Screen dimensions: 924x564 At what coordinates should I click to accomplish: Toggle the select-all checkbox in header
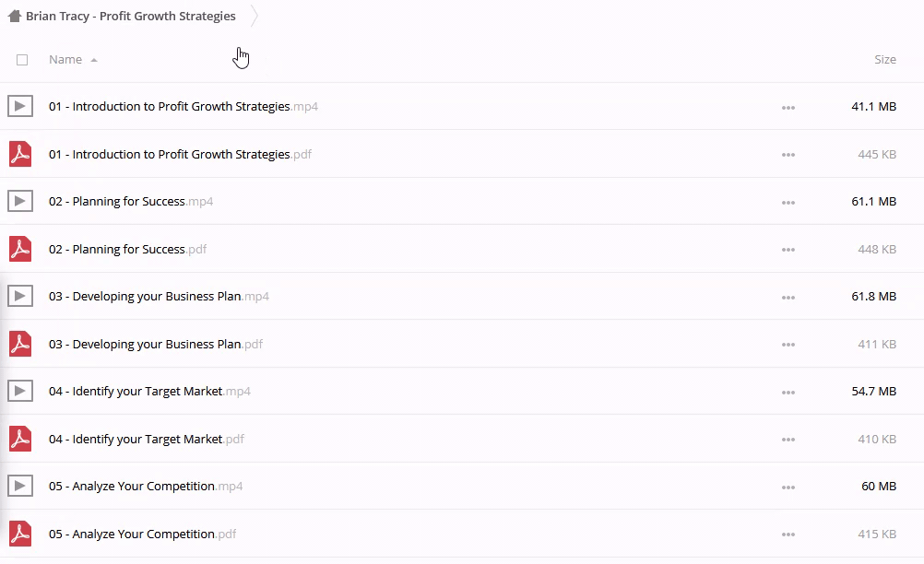click(x=22, y=60)
